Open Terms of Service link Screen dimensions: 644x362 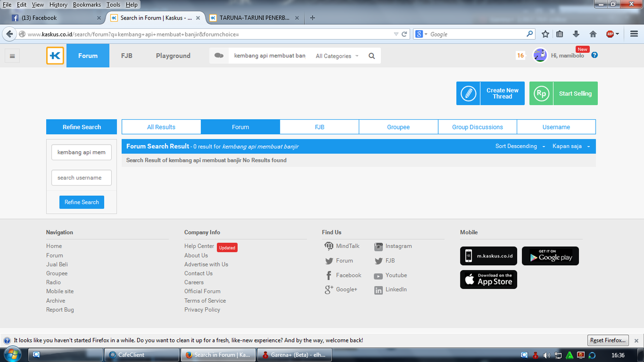(x=205, y=301)
